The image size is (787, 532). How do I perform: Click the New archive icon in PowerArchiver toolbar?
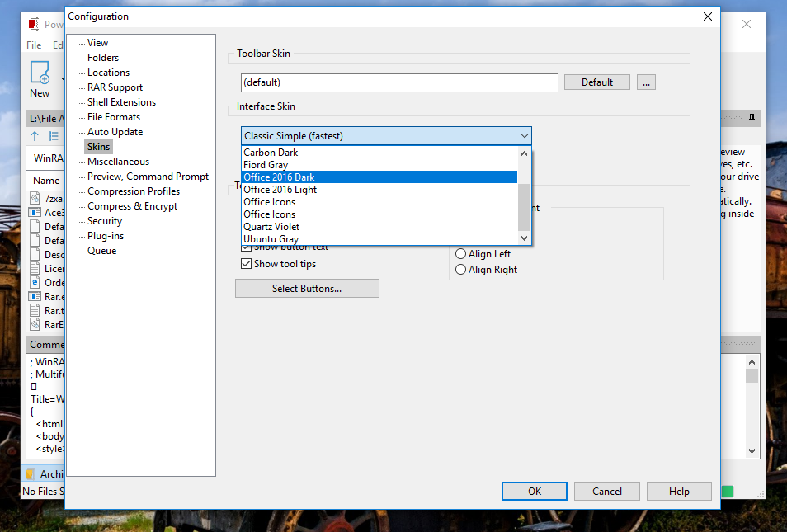[40, 73]
